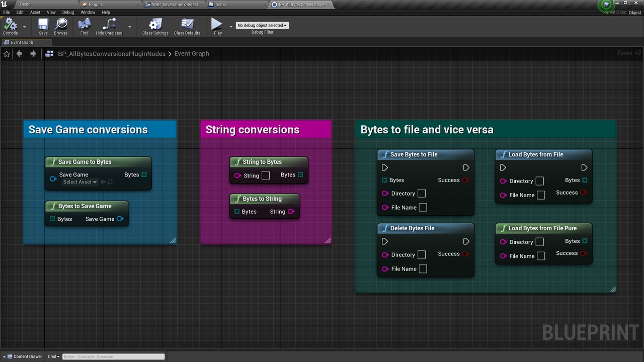
Task: Open Hide Unrelated options dropdown arrow
Action: (130, 26)
